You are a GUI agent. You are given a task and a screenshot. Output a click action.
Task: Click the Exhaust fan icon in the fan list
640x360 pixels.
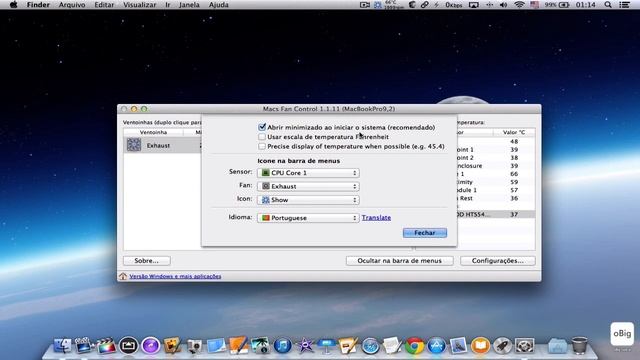133,145
